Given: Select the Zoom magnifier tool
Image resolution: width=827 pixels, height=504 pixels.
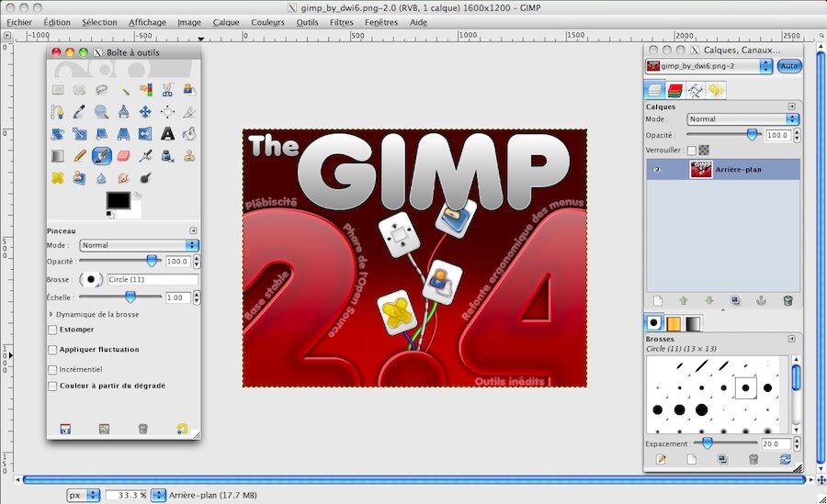Looking at the screenshot, I should pos(102,111).
